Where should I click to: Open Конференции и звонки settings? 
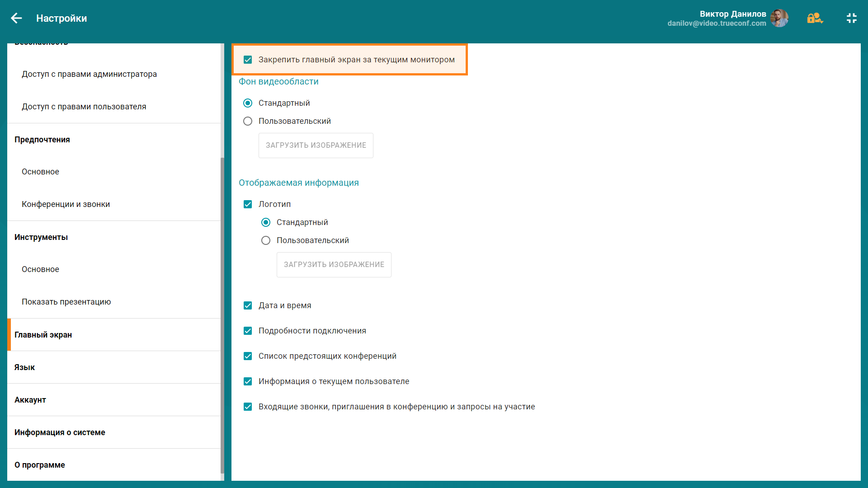point(114,204)
